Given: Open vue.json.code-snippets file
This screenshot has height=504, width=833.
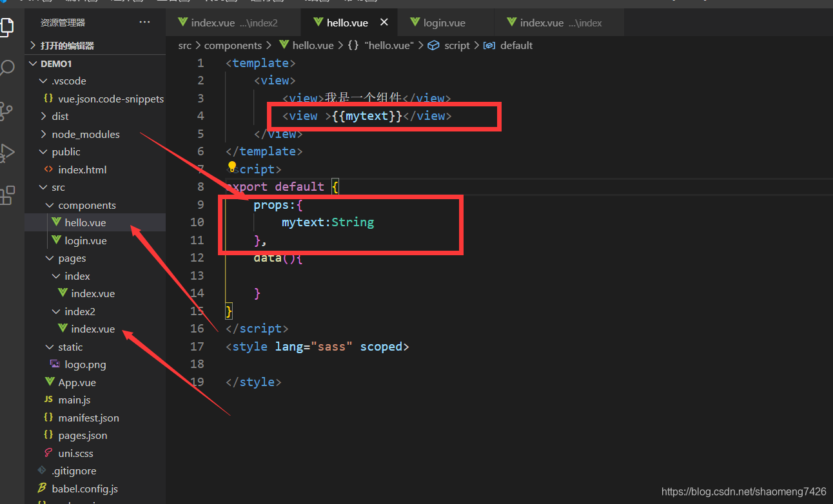Looking at the screenshot, I should (x=95, y=99).
